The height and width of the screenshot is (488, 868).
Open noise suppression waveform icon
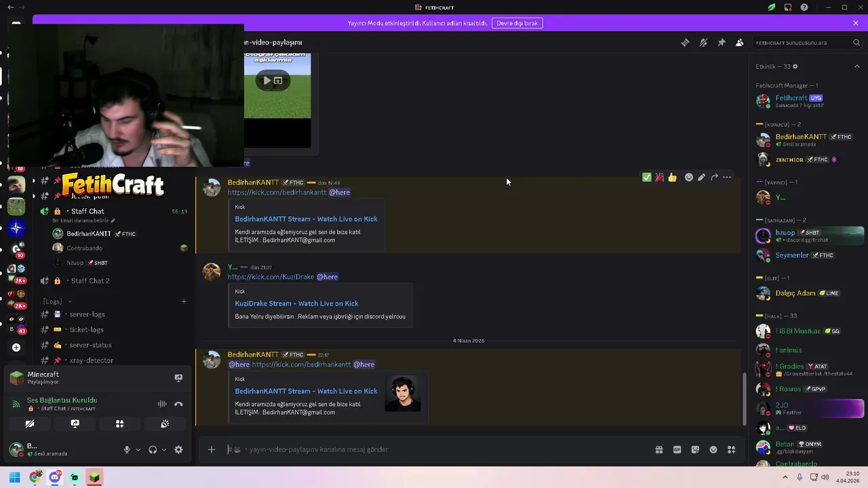162,404
